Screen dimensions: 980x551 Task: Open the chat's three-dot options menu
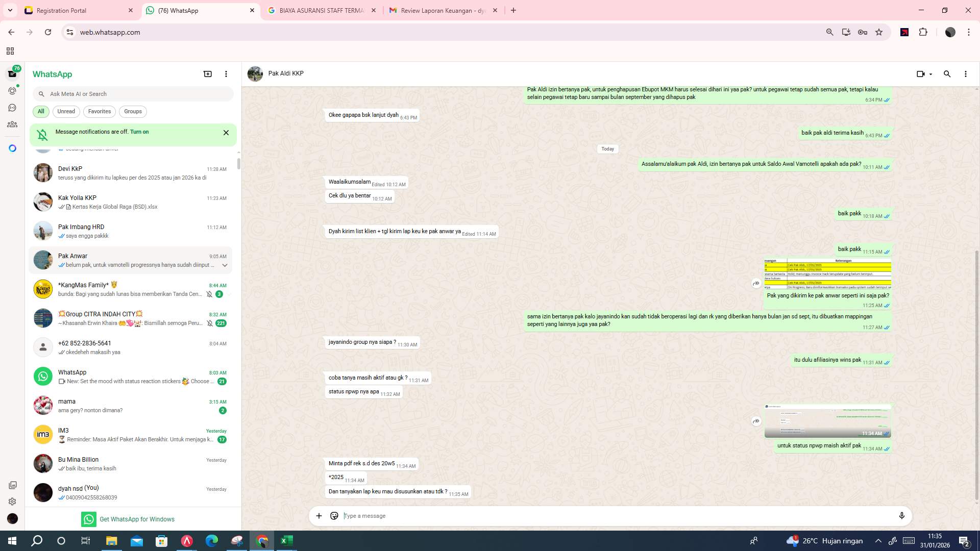click(965, 74)
